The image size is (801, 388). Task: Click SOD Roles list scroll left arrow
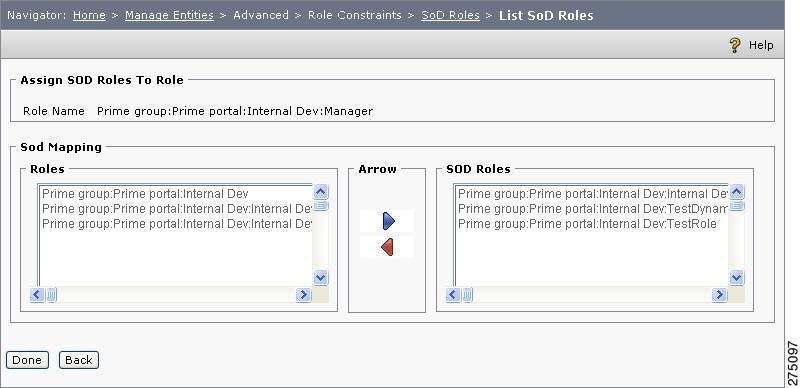click(453, 295)
